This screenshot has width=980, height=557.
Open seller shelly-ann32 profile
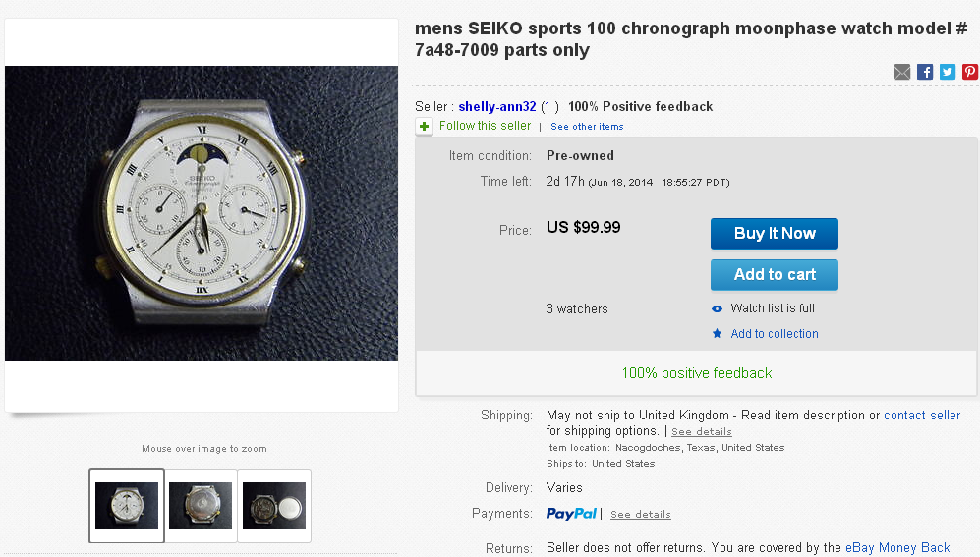click(496, 106)
